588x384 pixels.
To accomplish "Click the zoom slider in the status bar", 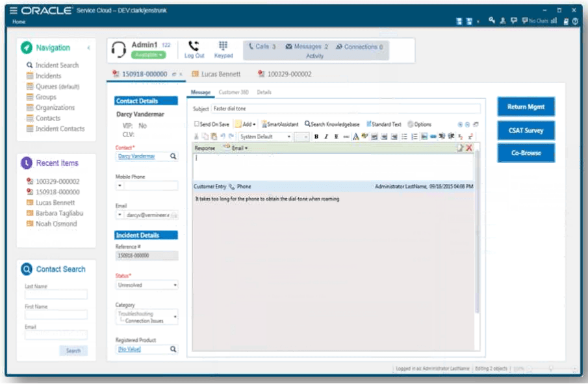I will [552, 369].
